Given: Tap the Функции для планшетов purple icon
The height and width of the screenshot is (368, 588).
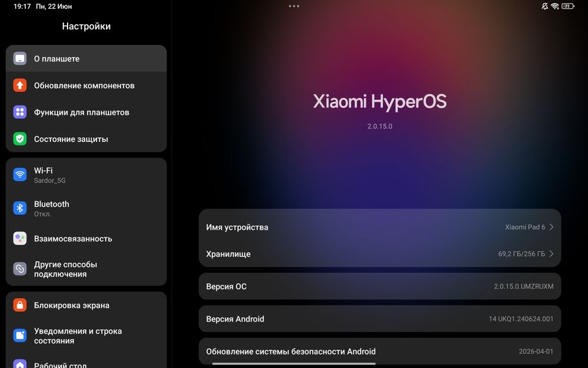Looking at the screenshot, I should [20, 112].
